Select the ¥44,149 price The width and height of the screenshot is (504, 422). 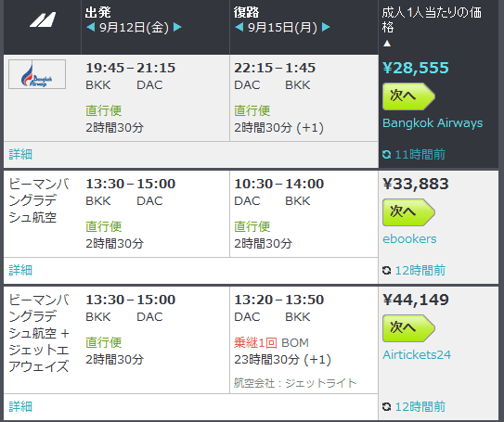click(416, 300)
